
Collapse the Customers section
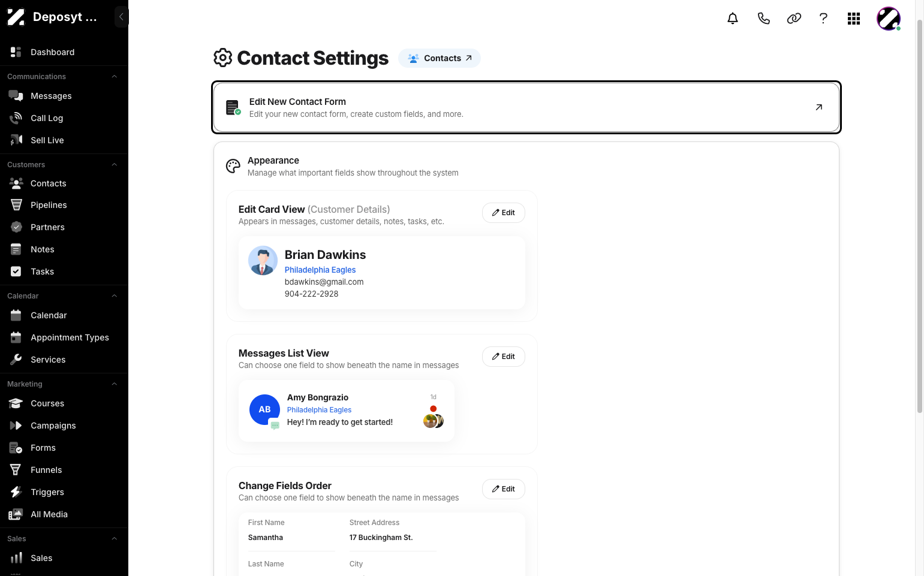pos(114,165)
